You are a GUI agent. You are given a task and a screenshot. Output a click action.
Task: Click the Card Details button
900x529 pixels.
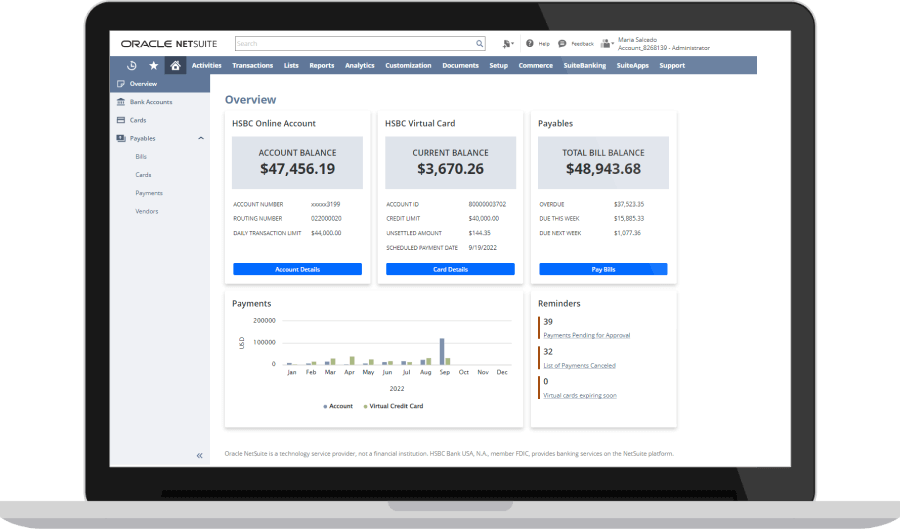point(451,269)
